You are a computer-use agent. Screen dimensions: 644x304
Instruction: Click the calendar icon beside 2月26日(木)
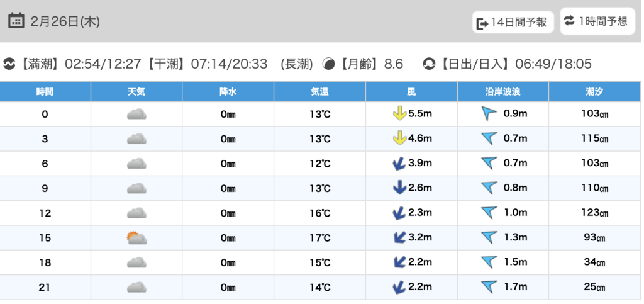[x=16, y=21]
